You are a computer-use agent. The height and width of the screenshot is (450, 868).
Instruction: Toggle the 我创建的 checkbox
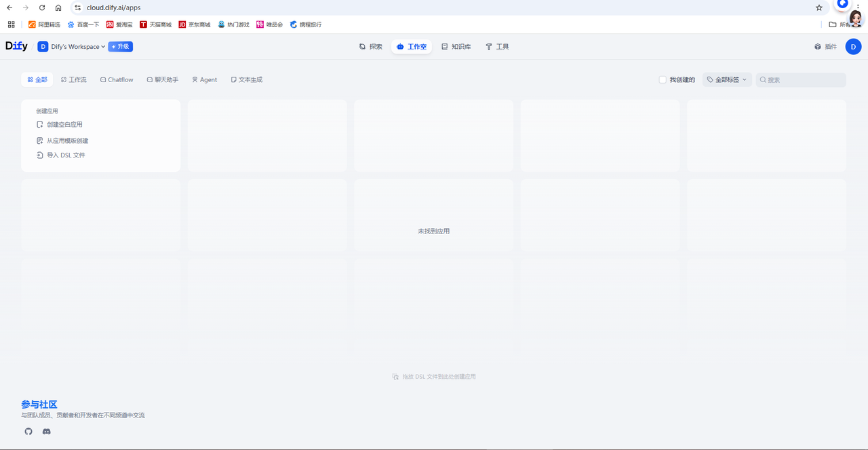coord(663,80)
